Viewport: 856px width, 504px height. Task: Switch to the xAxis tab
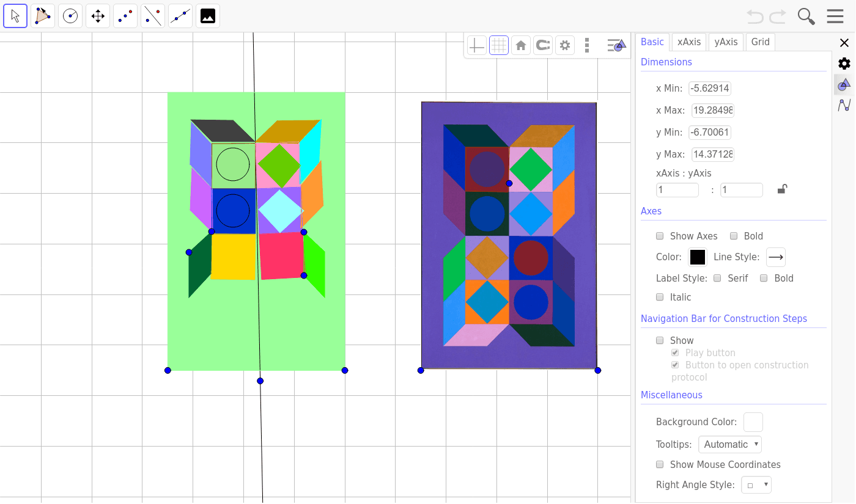689,42
